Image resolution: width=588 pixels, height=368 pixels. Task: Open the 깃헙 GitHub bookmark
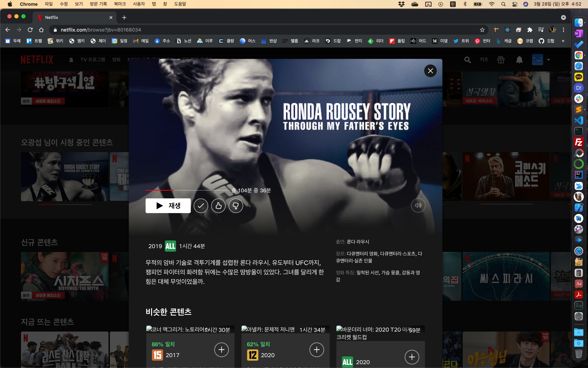click(x=547, y=41)
